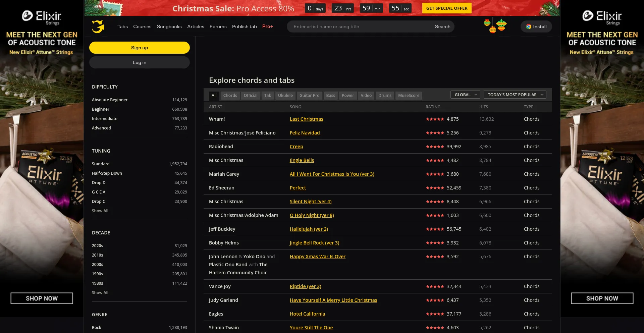Click the Ultimate Guitar logo icon

click(x=98, y=26)
